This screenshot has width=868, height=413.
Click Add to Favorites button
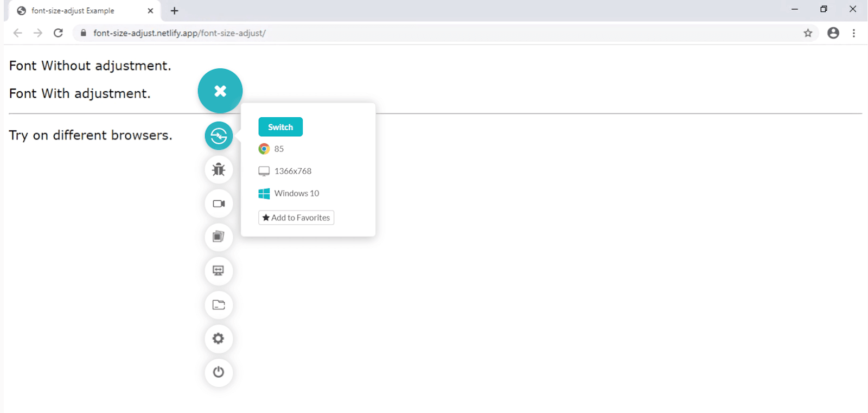[296, 218]
